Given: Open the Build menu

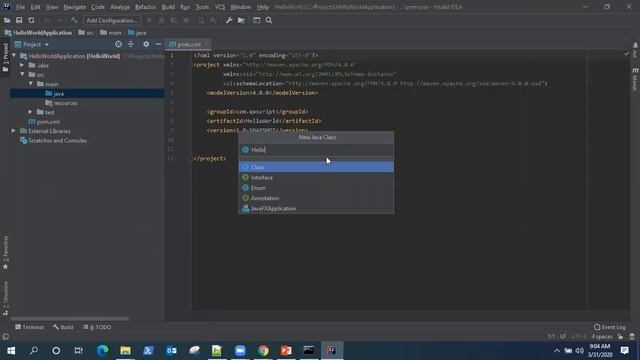Looking at the screenshot, I should point(168,7).
